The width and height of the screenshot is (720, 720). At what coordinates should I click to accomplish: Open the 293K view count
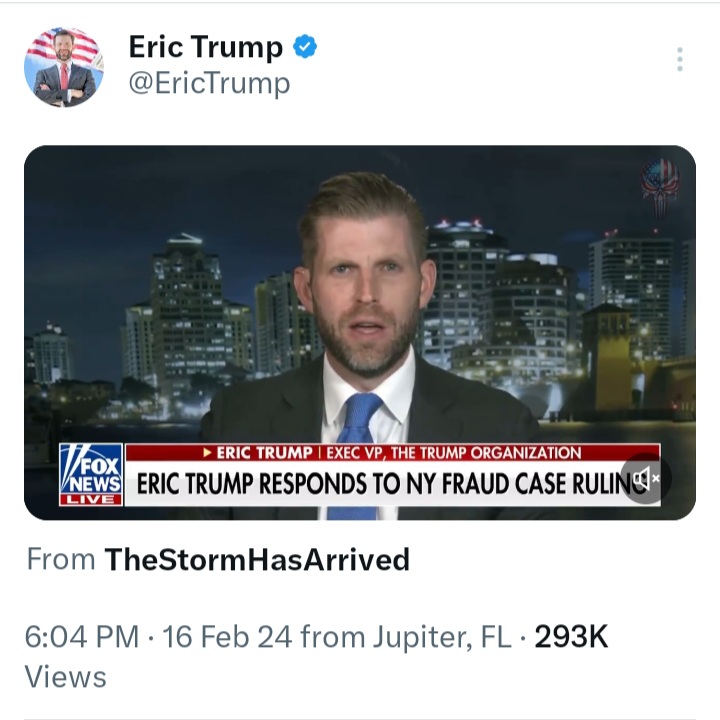point(571,636)
